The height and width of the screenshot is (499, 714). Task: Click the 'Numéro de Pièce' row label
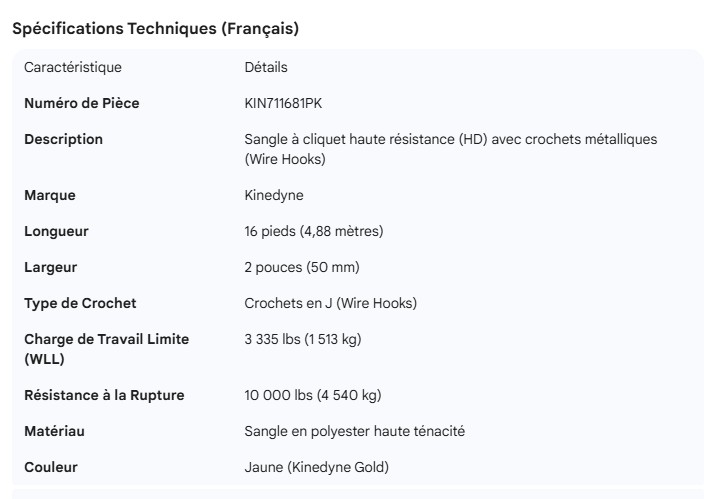click(x=81, y=103)
